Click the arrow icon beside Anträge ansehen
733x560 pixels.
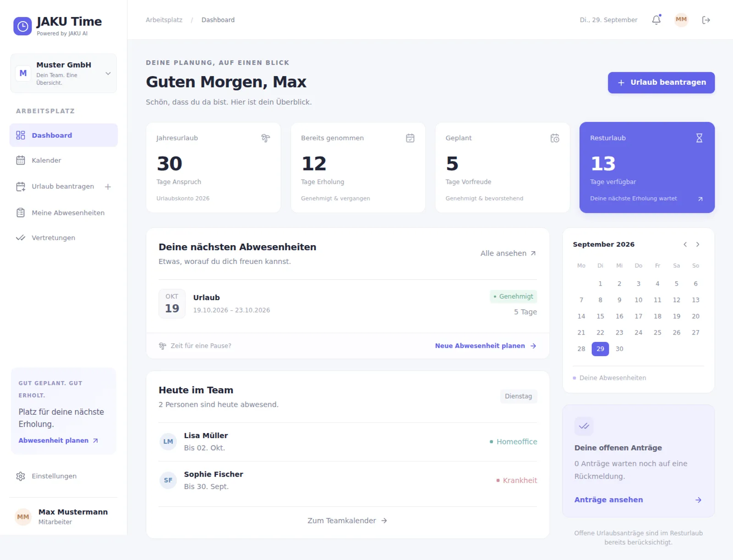click(x=698, y=500)
